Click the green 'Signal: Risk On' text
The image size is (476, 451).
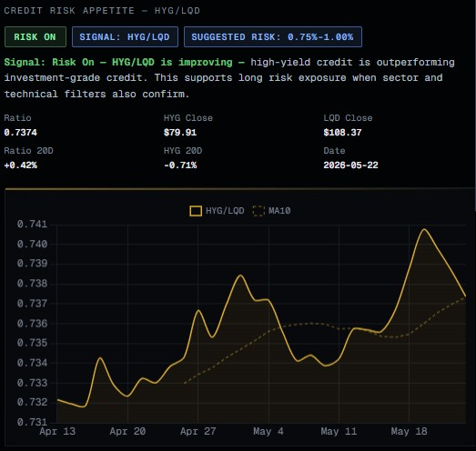coord(49,62)
